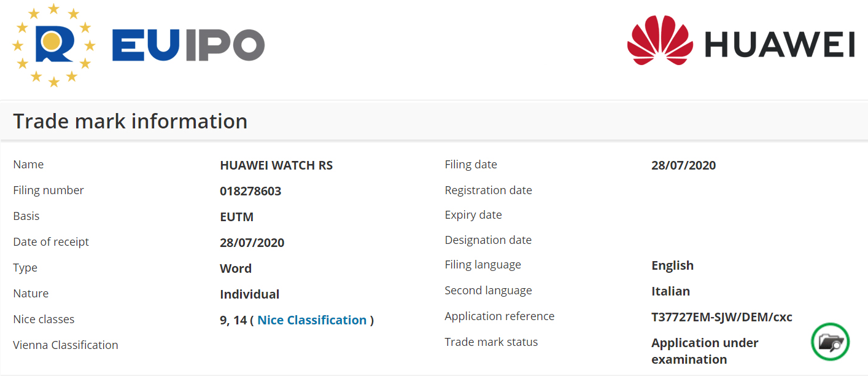The width and height of the screenshot is (868, 376).
Task: Click the filing number 018278603
Action: (x=250, y=191)
